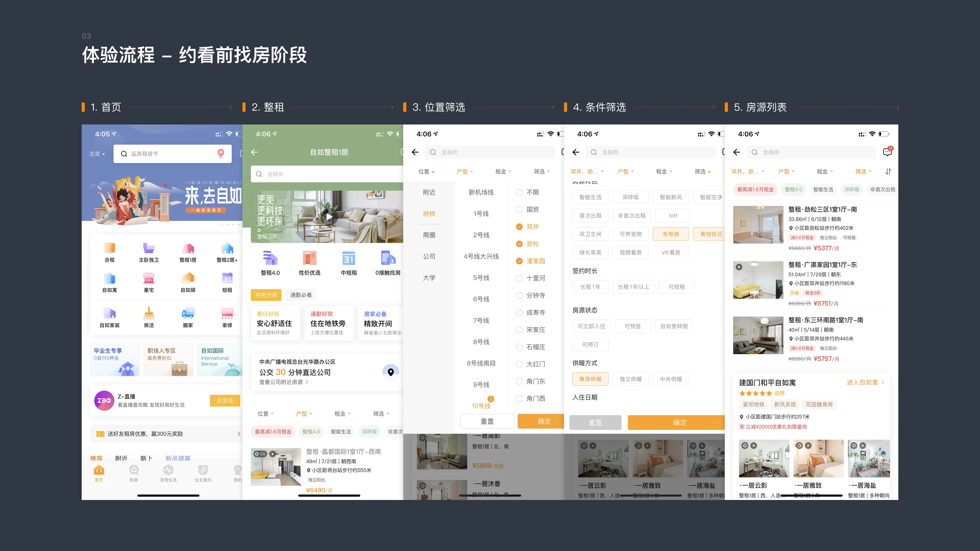Open the 业主委托 bottom nav icon
980x551 pixels.
tap(203, 470)
